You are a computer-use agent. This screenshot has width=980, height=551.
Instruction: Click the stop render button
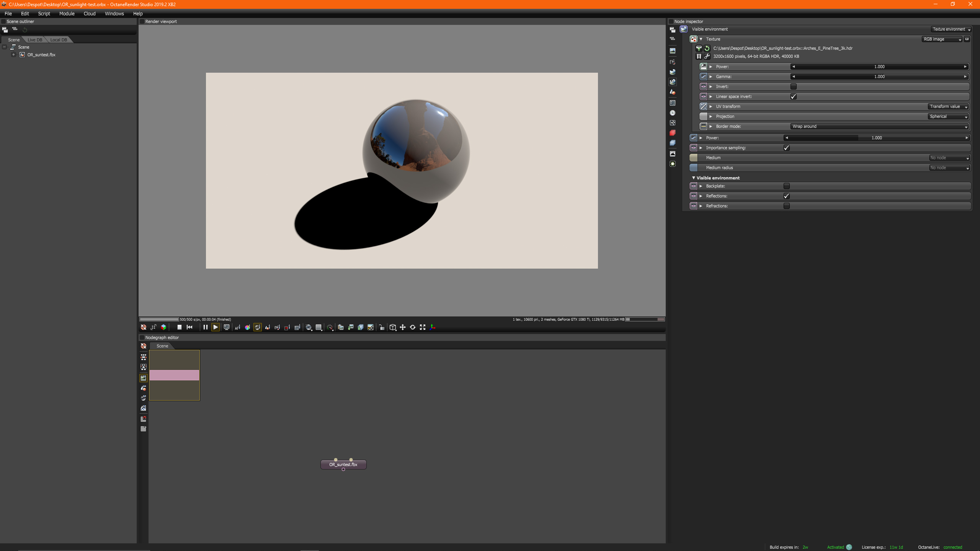pyautogui.click(x=179, y=327)
